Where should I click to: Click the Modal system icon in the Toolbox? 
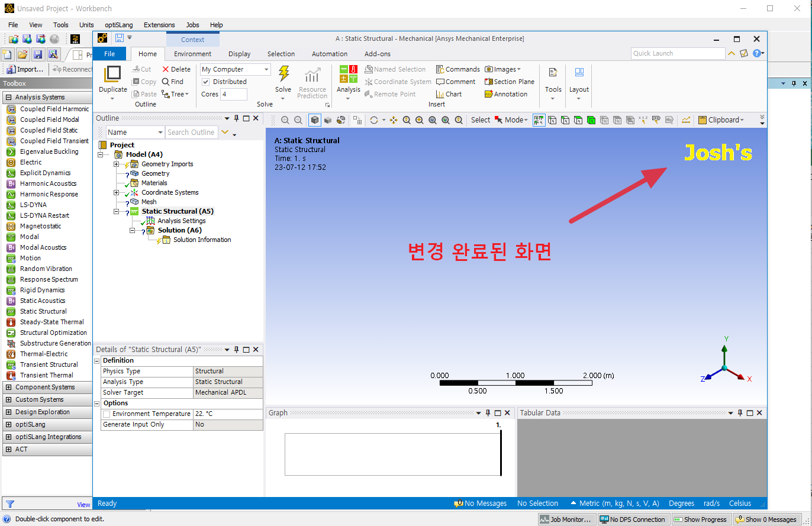click(11, 237)
